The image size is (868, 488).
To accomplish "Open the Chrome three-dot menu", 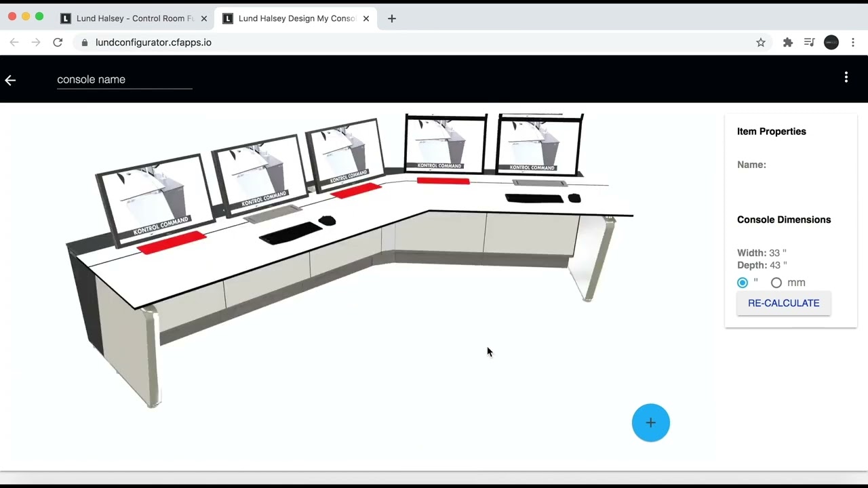I will [853, 42].
